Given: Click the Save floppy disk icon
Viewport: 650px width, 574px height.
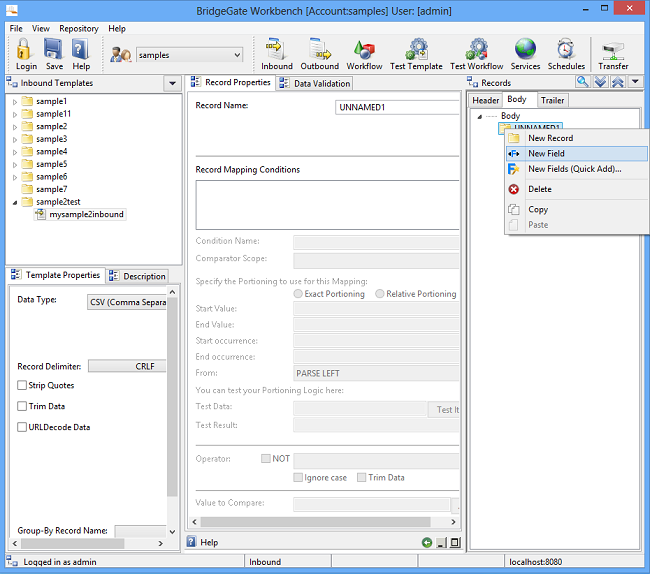Looking at the screenshot, I should pyautogui.click(x=54, y=49).
